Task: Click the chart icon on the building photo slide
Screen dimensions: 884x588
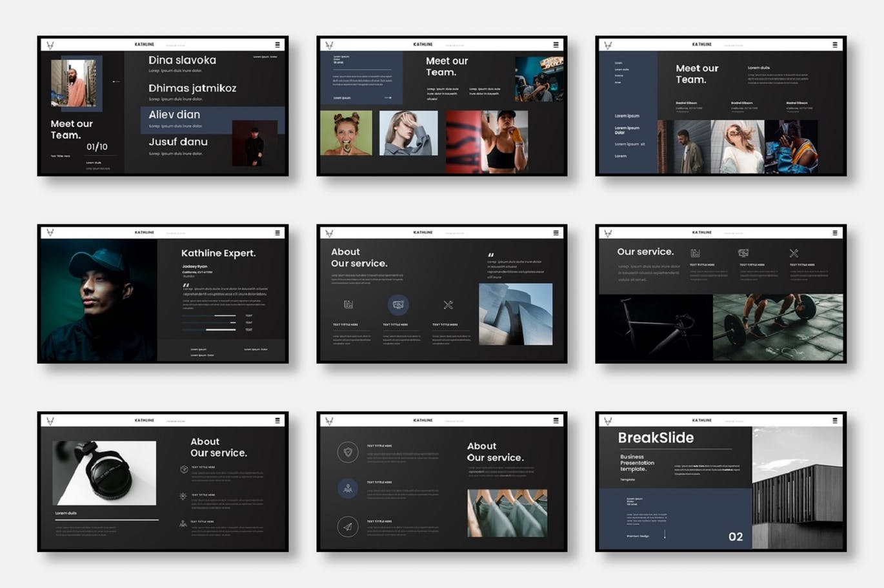Action: click(348, 304)
